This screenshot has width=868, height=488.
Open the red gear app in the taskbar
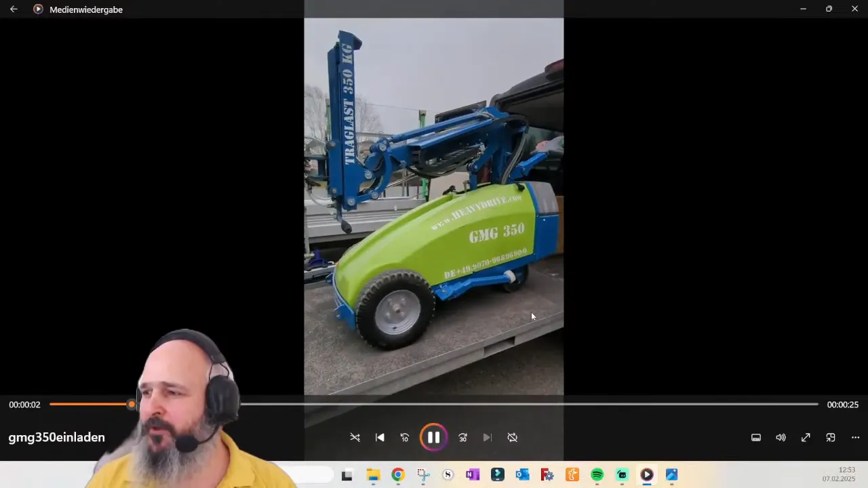(x=547, y=475)
